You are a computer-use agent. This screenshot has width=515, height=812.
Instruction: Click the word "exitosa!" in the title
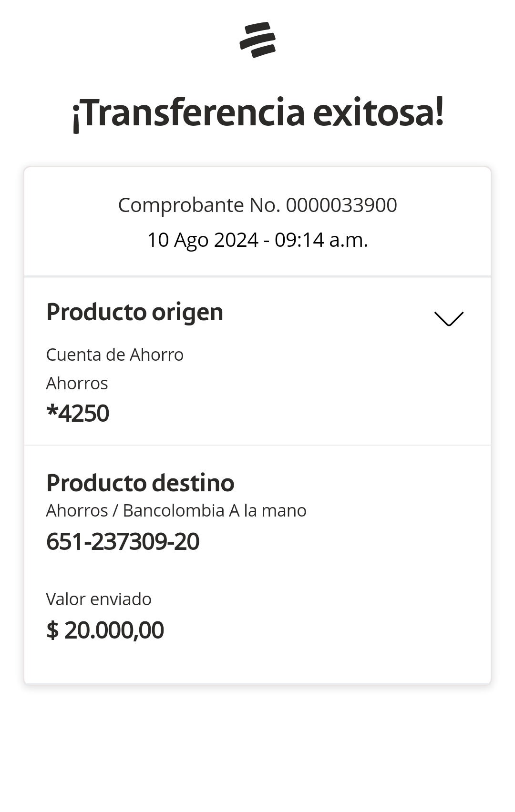click(379, 113)
